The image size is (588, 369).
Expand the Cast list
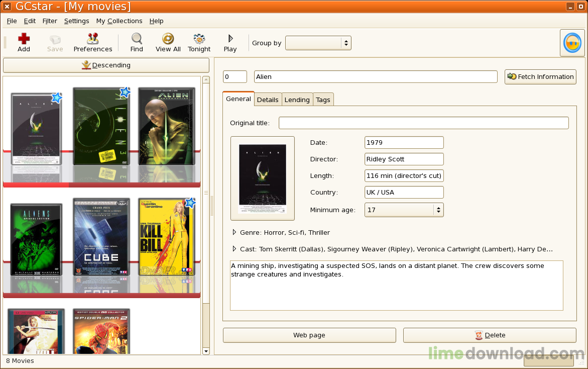(234, 249)
